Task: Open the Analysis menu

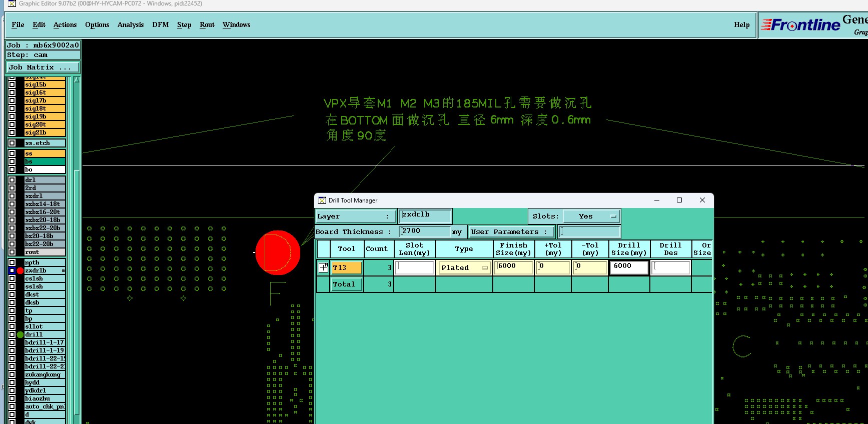Action: pos(131,24)
